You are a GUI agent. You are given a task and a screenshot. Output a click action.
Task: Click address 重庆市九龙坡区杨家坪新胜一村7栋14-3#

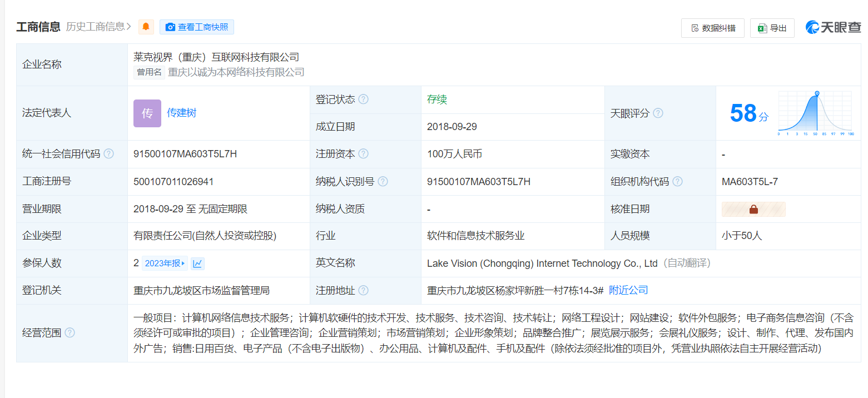coord(515,290)
